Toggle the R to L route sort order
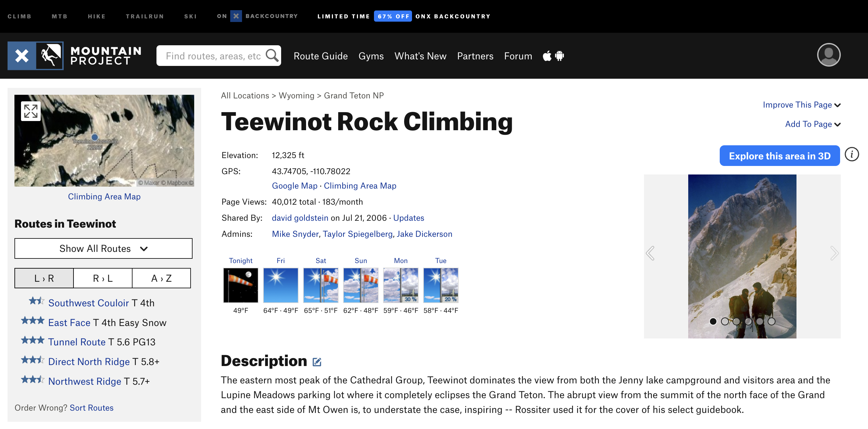Image resolution: width=868 pixels, height=429 pixels. tap(102, 278)
